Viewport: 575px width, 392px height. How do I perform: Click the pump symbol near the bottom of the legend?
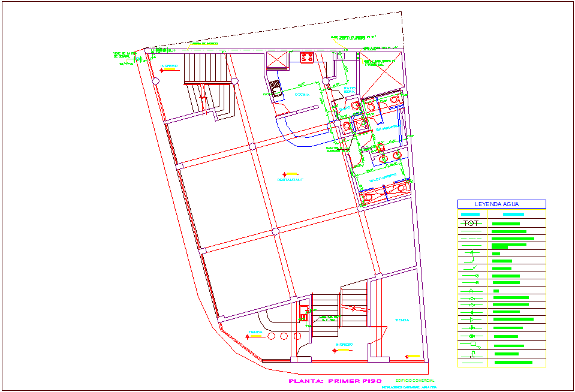[x=472, y=354]
